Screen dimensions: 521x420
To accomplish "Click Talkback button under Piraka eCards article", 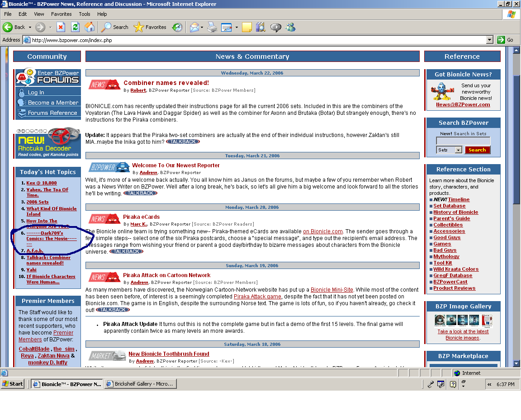I will click(126, 251).
